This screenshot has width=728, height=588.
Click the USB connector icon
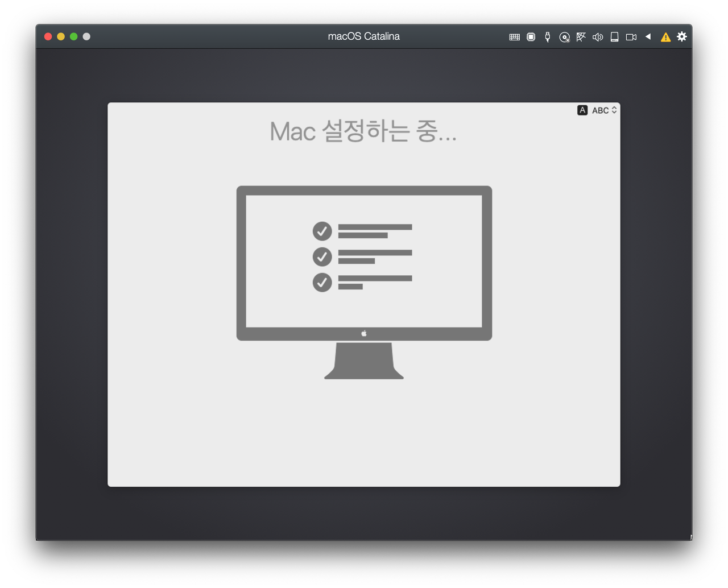coord(548,37)
